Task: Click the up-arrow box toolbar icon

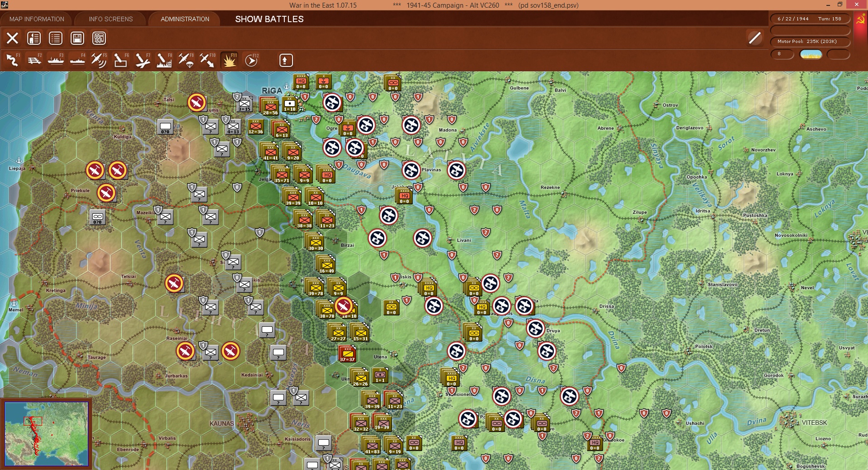Action: click(286, 60)
